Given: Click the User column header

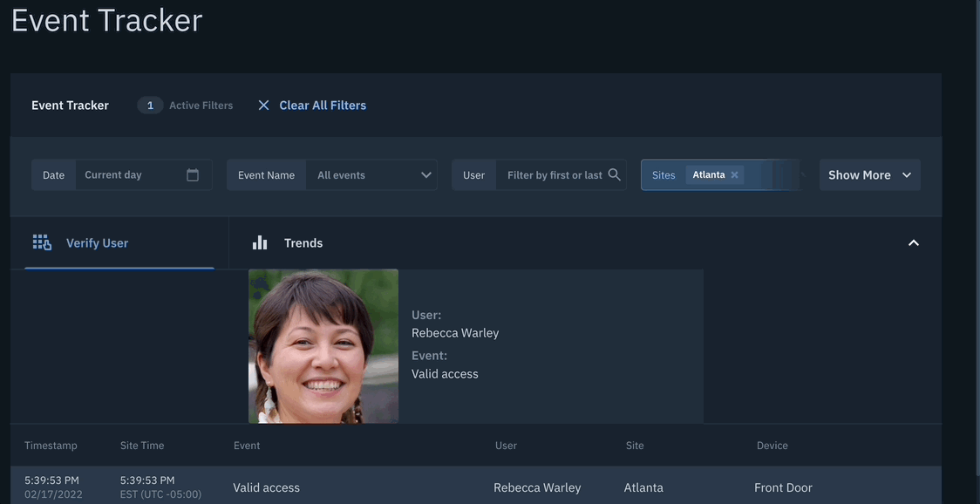Looking at the screenshot, I should (x=506, y=446).
